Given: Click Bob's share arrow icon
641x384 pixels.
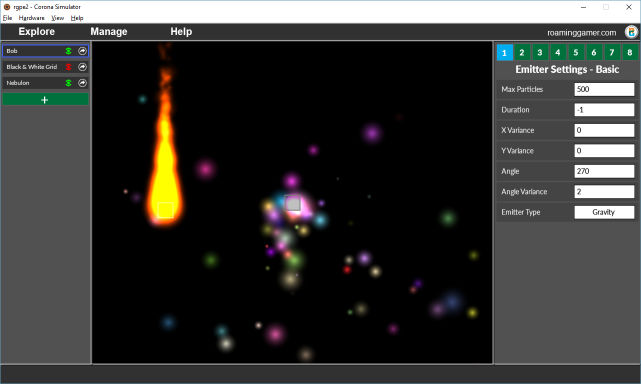Looking at the screenshot, I should pyautogui.click(x=82, y=51).
